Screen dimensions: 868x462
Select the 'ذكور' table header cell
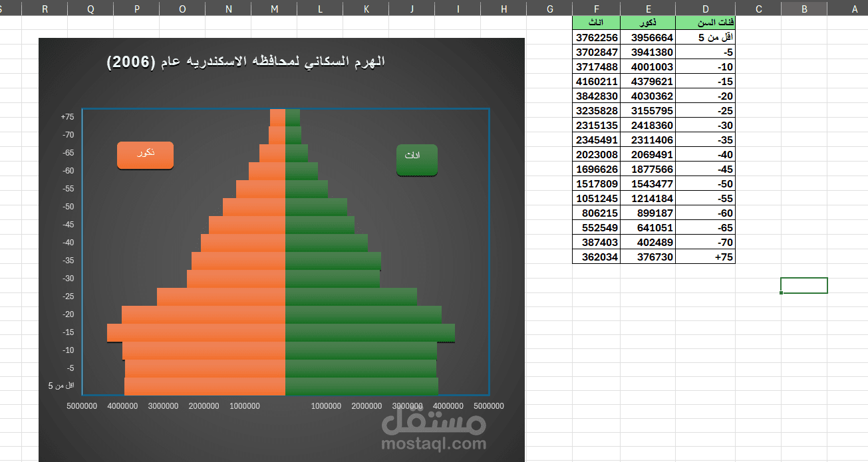coord(648,23)
